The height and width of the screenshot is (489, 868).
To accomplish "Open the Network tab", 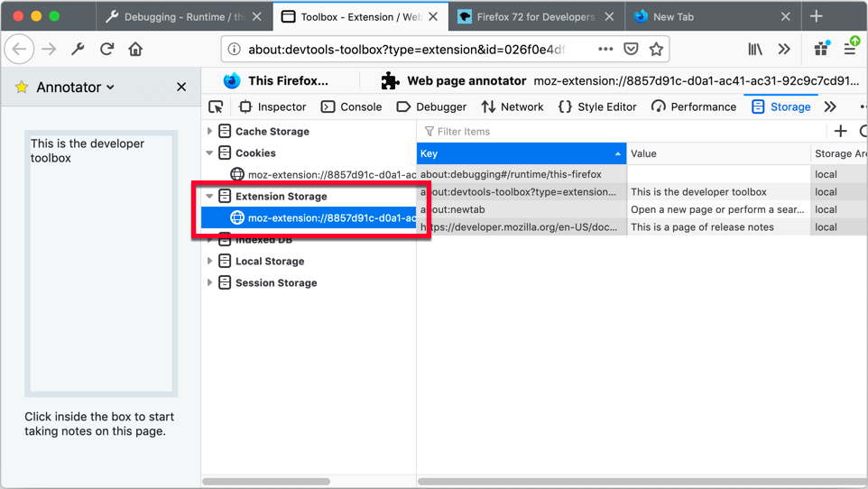I will (x=512, y=106).
